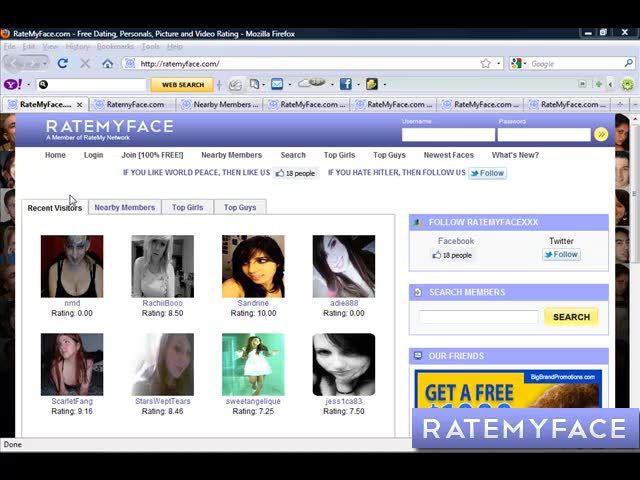
Task: Click the Username input field
Action: [448, 135]
